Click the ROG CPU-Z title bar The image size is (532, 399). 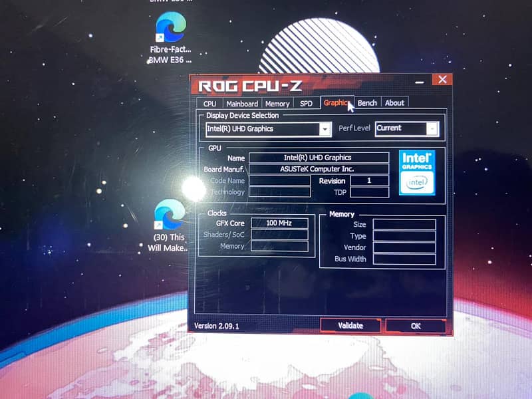(x=299, y=84)
